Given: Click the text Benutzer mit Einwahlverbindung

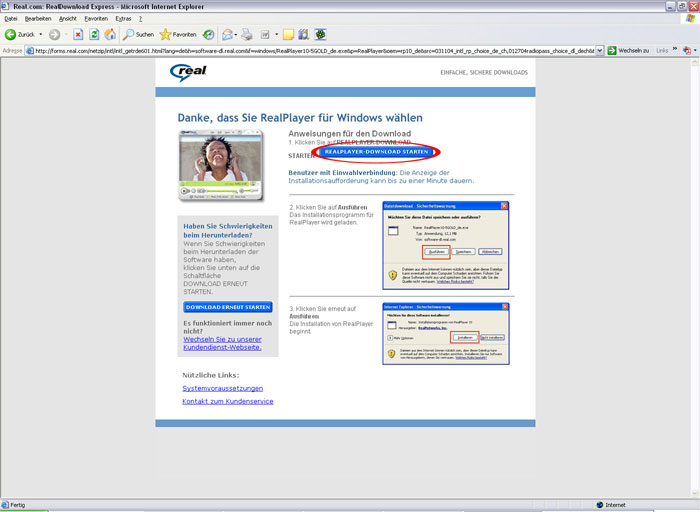Looking at the screenshot, I should point(342,173).
